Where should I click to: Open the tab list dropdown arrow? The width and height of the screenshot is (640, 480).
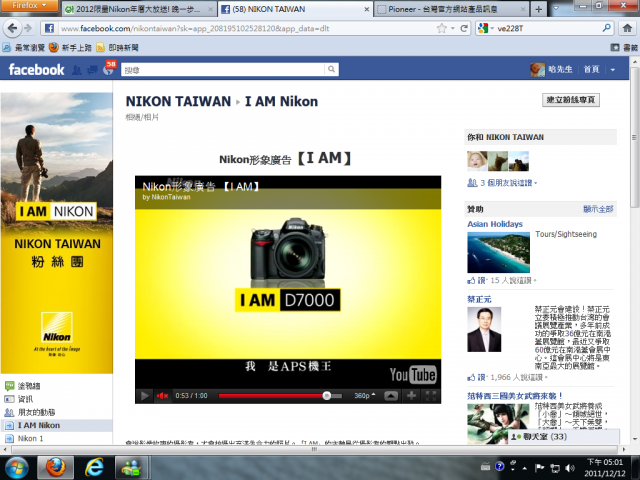[556, 8]
